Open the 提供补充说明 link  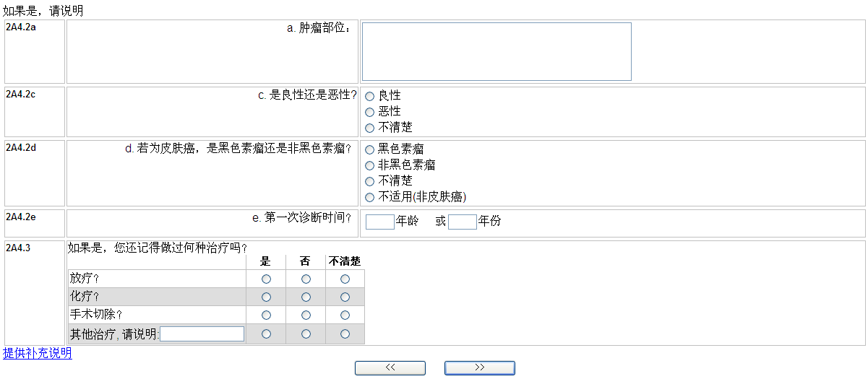(38, 353)
